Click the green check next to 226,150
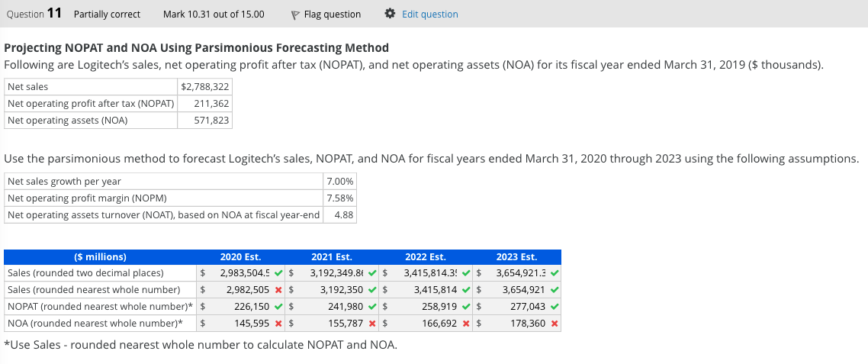 (x=278, y=306)
